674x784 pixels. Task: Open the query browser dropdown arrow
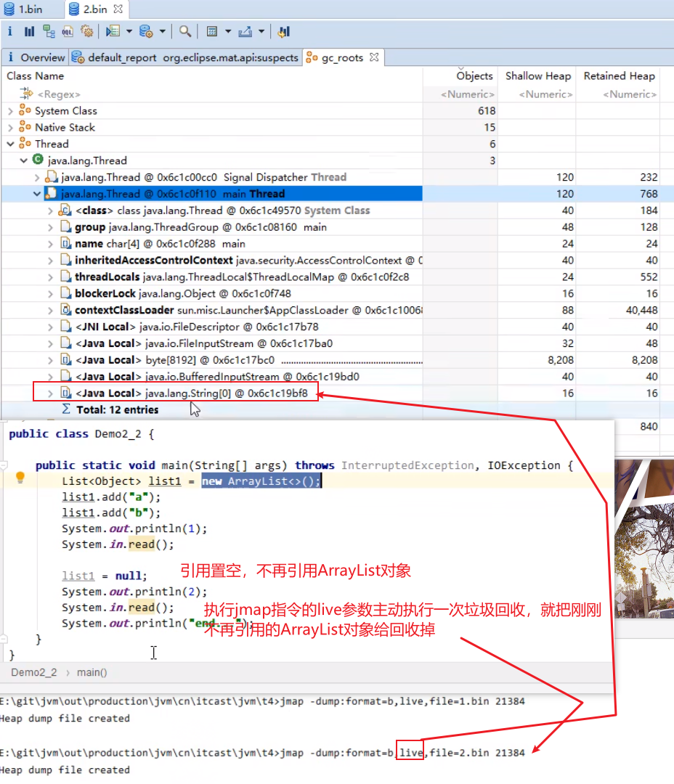click(162, 31)
